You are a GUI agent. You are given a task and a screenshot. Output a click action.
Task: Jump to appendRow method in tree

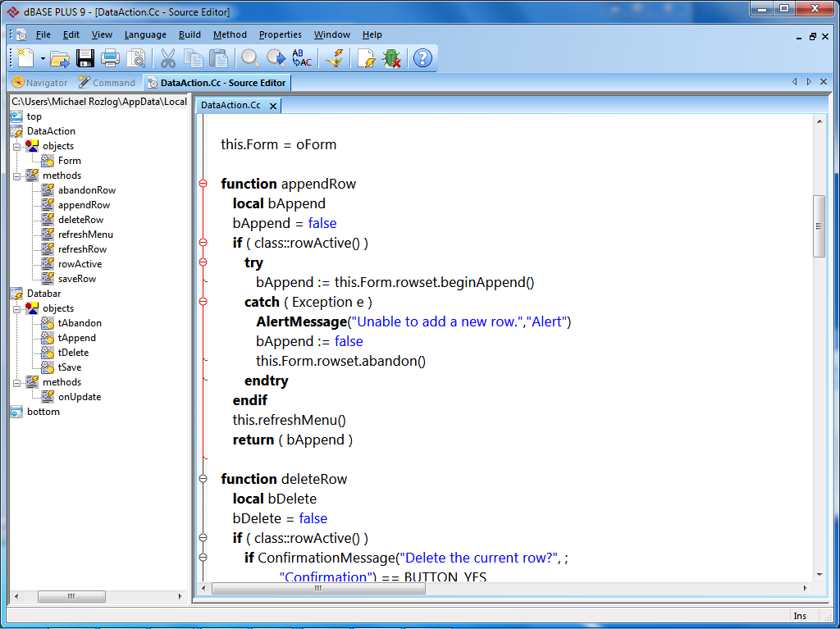[x=84, y=205]
